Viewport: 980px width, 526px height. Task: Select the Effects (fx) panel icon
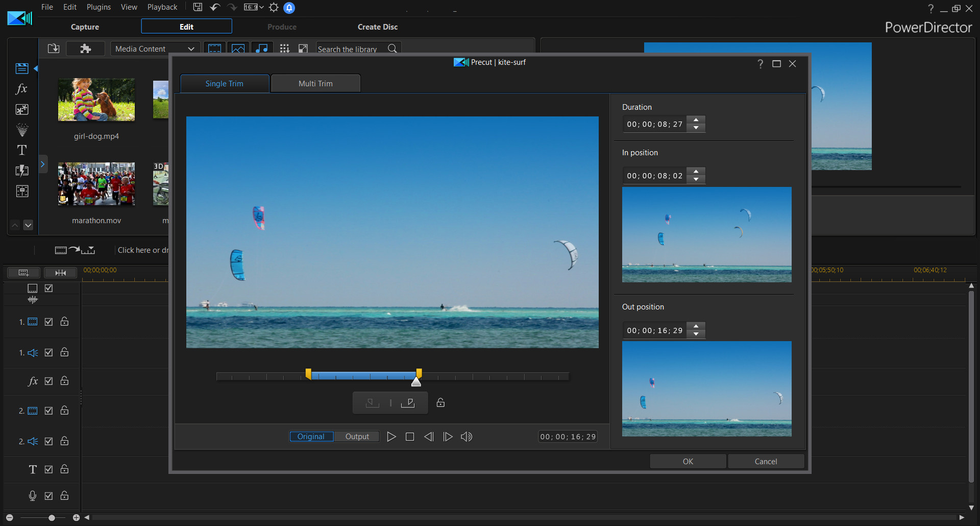[x=21, y=89]
